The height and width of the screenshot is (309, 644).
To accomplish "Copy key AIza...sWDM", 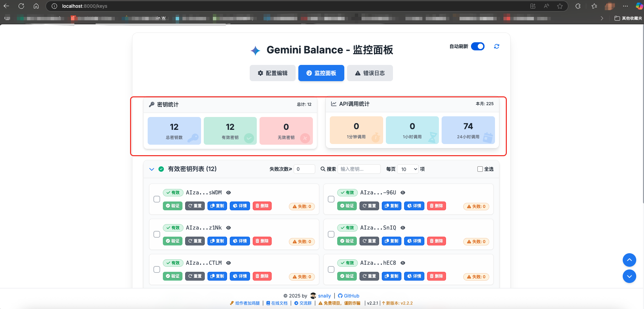I will click(217, 206).
